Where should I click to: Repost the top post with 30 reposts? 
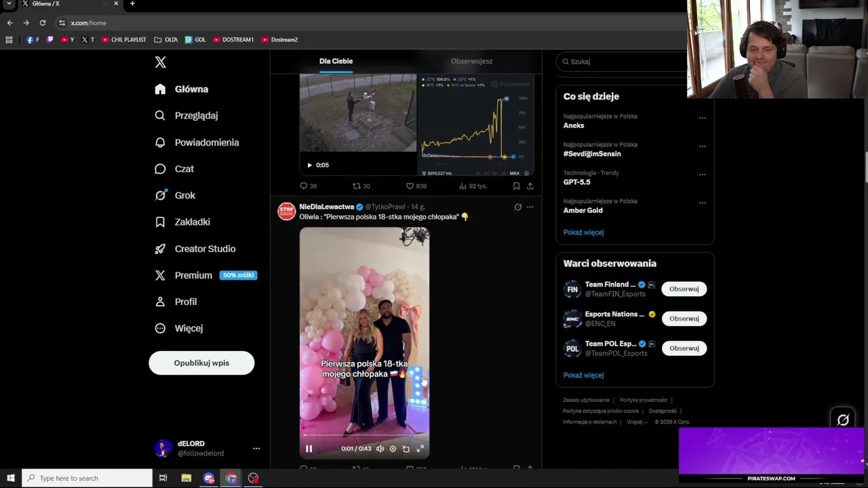point(361,186)
